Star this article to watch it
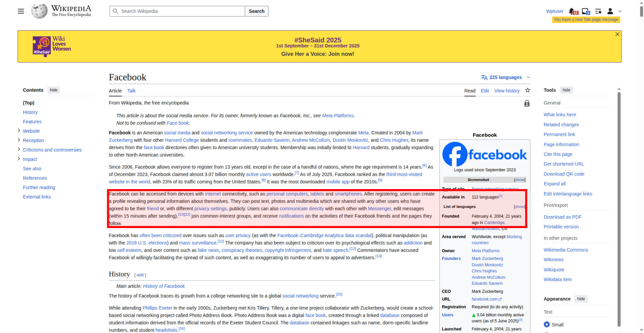The height and width of the screenshot is (333, 644). [x=527, y=90]
